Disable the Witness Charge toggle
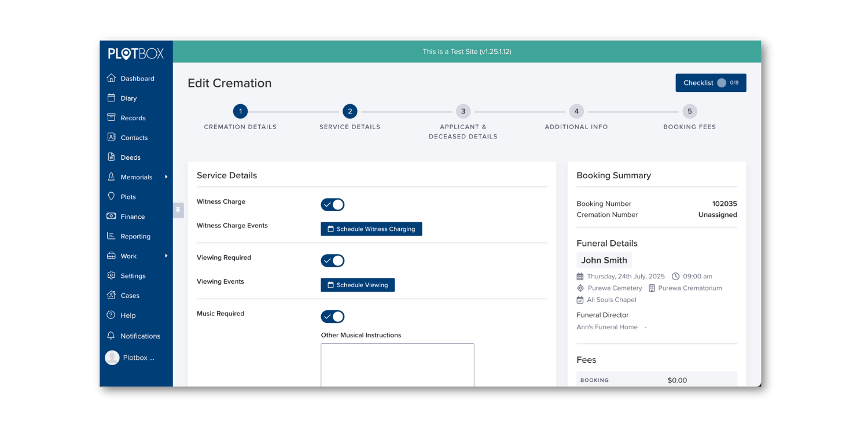The height and width of the screenshot is (434, 868). point(333,204)
